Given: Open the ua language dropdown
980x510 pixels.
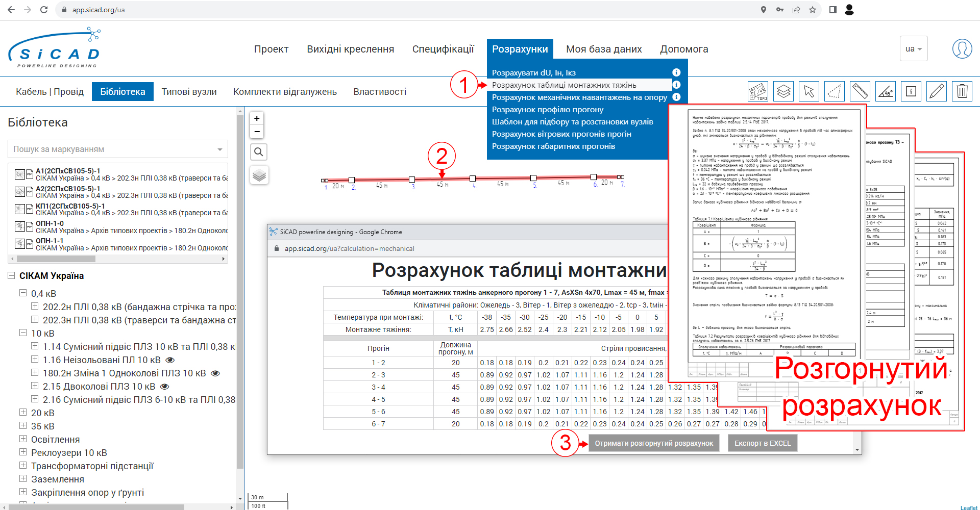Looking at the screenshot, I should point(914,49).
